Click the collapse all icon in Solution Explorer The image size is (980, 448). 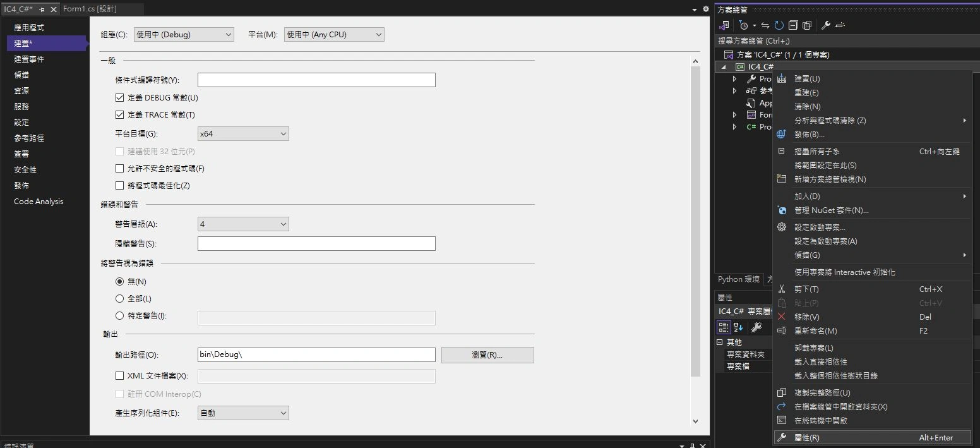793,25
